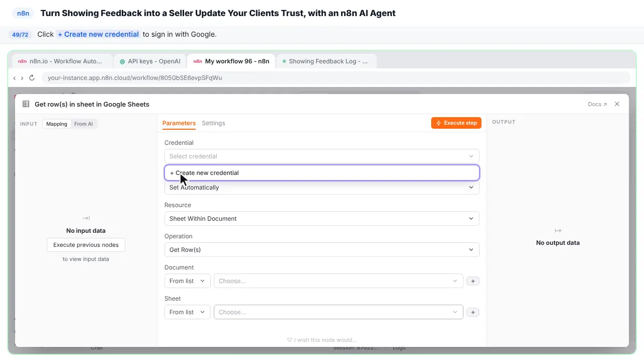644x362 pixels.
Task: Select the Parameters tab
Action: coord(179,123)
